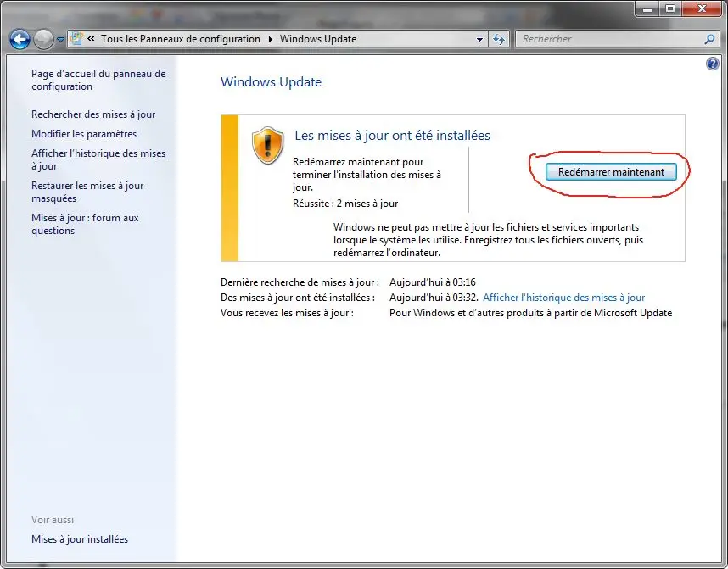Close the Windows Update window
728x569 pixels.
(x=702, y=8)
